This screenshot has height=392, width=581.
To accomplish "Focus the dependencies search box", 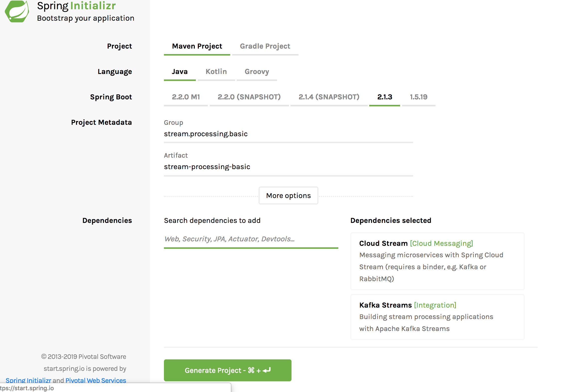I will [251, 239].
